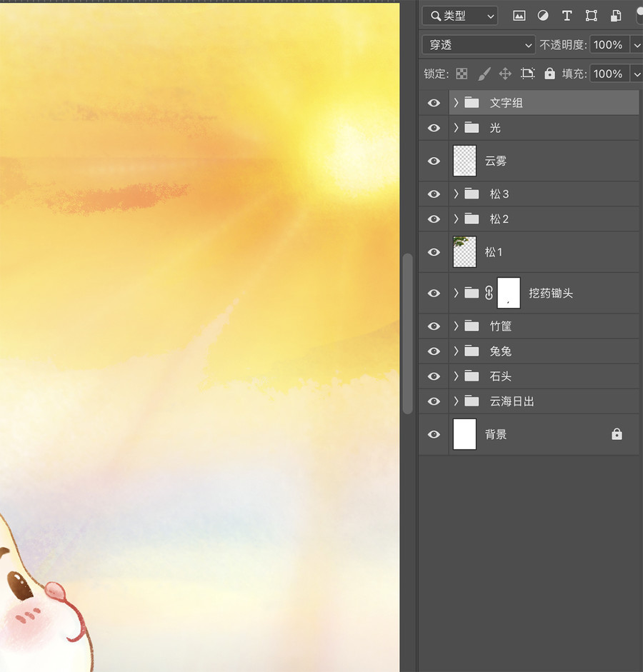This screenshot has width=643, height=672.
Task: Lock all padlock icon
Action: pos(549,74)
